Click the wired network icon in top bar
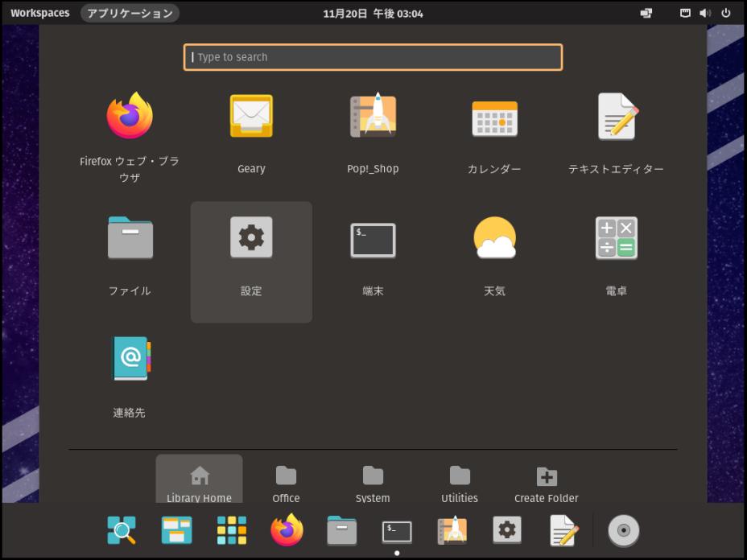 685,14
